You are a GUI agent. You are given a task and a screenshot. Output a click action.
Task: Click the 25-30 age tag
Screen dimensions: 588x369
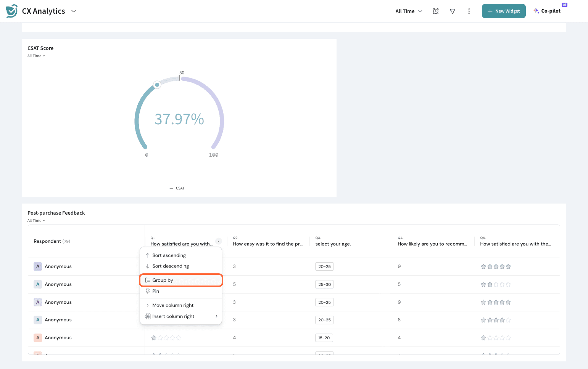[x=324, y=284]
